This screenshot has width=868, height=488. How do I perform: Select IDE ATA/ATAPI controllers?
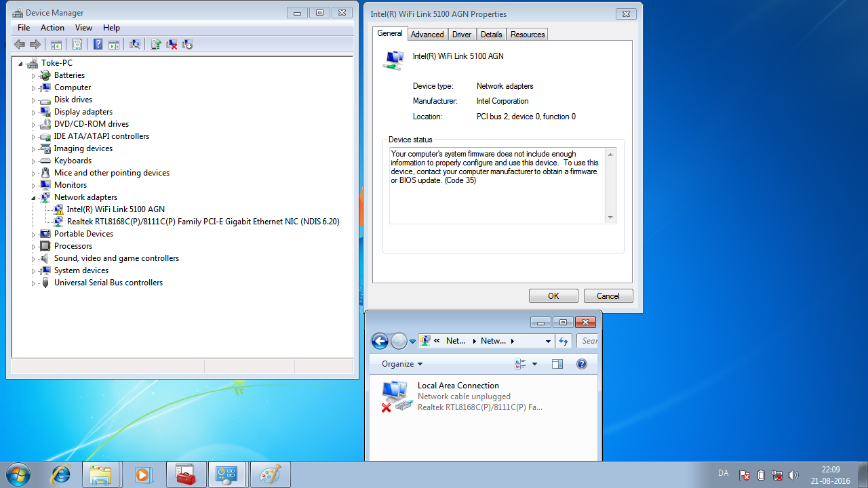[x=102, y=136]
